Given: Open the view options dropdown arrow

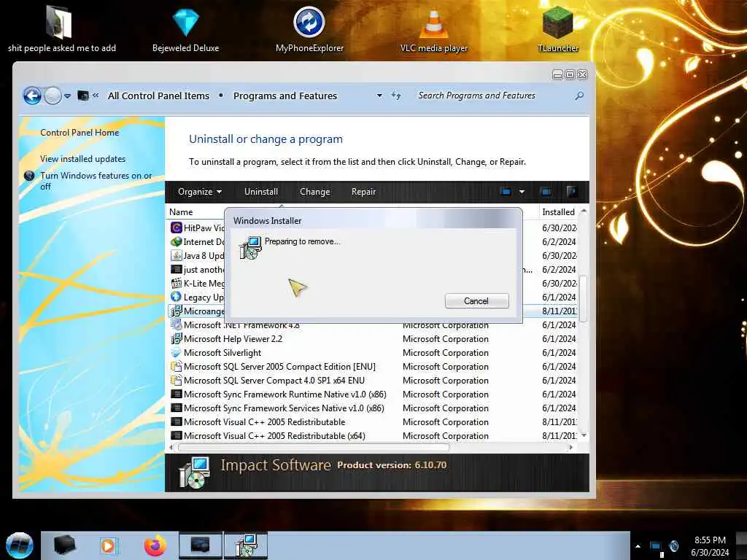Looking at the screenshot, I should coord(522,192).
